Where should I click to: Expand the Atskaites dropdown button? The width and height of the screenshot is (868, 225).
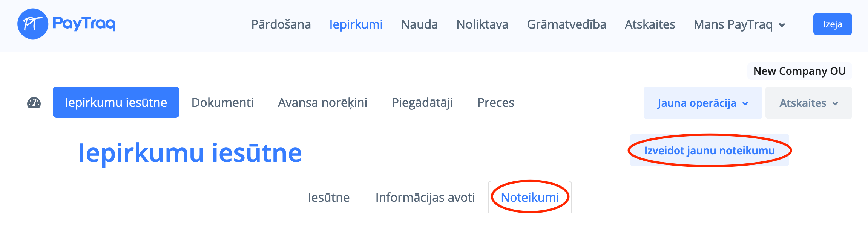pyautogui.click(x=808, y=103)
